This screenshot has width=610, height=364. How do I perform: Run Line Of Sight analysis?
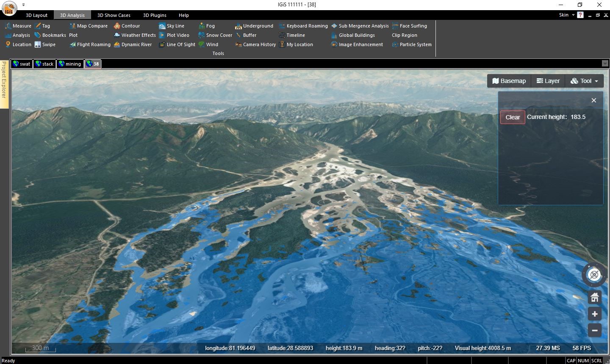(x=177, y=44)
